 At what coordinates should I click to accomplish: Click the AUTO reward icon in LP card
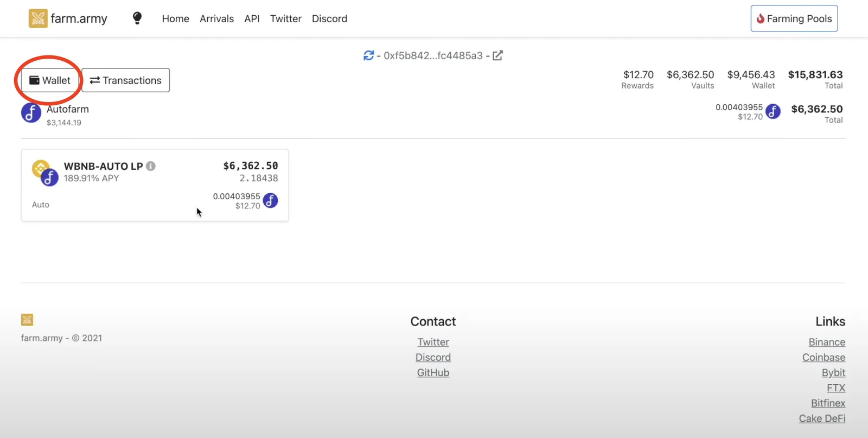click(270, 201)
